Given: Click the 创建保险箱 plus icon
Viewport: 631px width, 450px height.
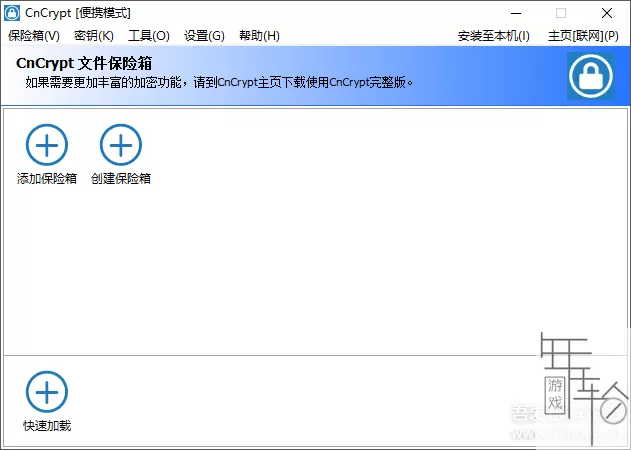Looking at the screenshot, I should point(121,145).
